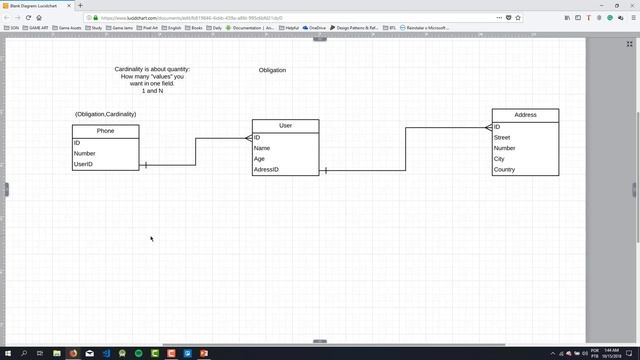640x360 pixels.
Task: Click the browser Forward arrow
Action: coord(17,18)
